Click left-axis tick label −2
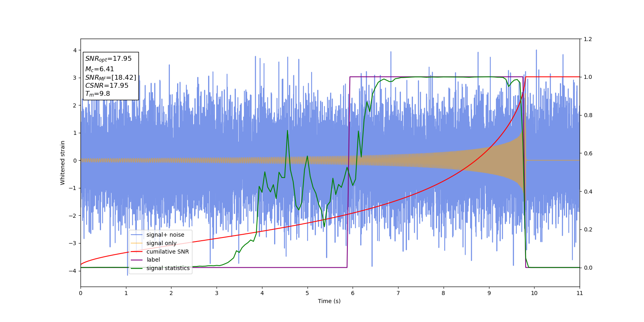 73,216
